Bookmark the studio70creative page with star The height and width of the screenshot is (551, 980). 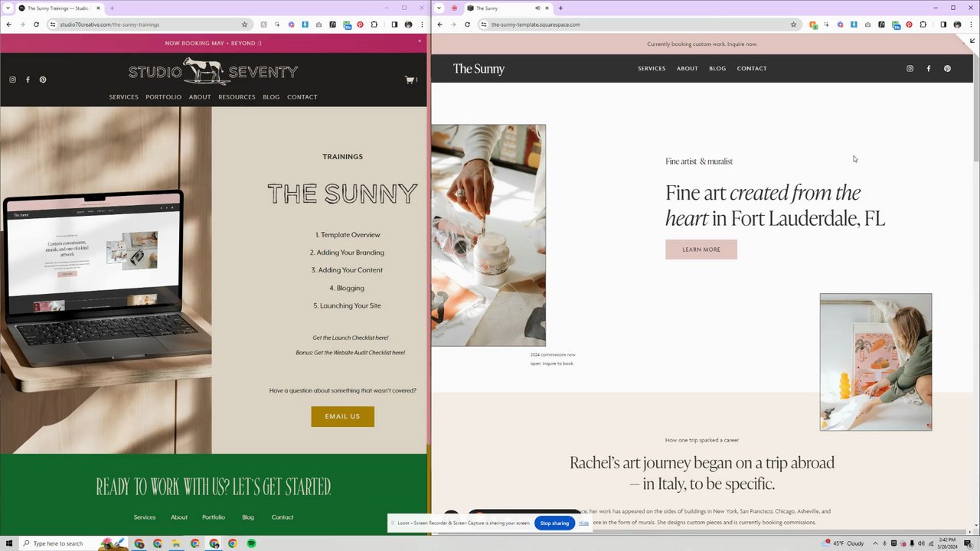point(244,24)
